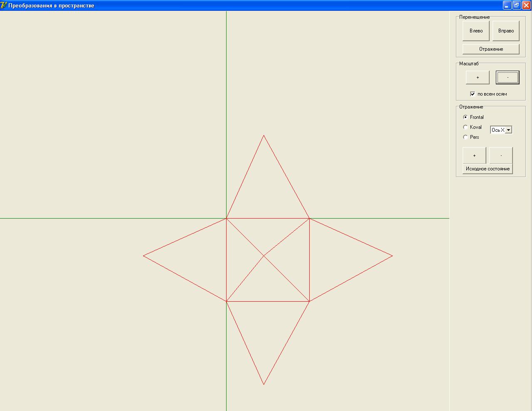This screenshot has height=411, width=532.
Task: Click the center point where the diagonals cross
Action: [264, 256]
